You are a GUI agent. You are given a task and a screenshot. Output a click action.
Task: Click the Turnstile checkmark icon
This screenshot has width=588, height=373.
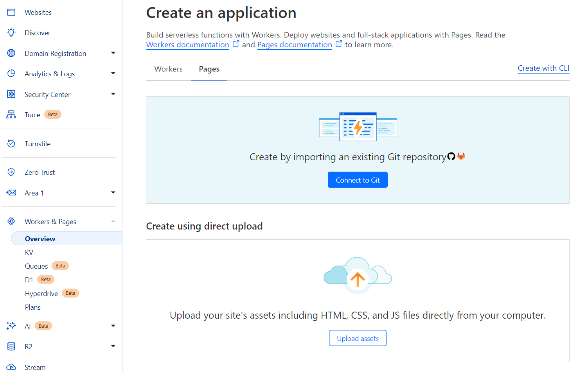tap(11, 143)
